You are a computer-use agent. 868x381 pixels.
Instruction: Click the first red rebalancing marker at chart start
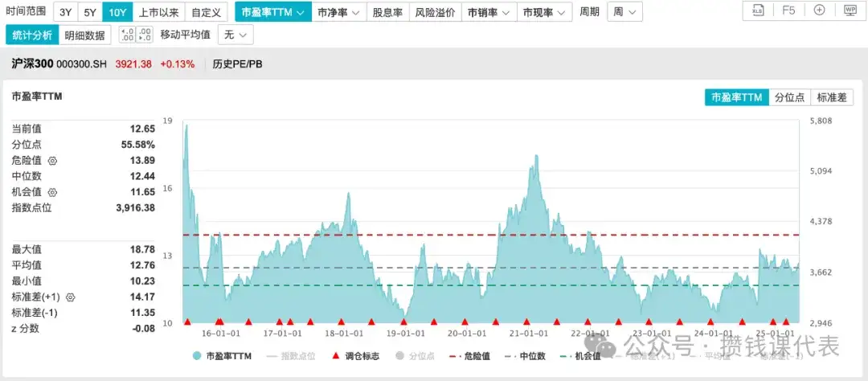[187, 322]
